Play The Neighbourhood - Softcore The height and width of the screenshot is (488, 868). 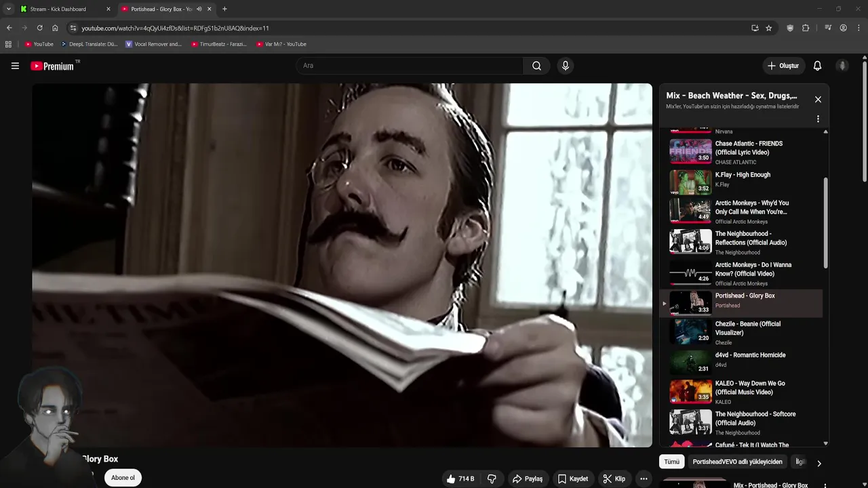pos(741,422)
